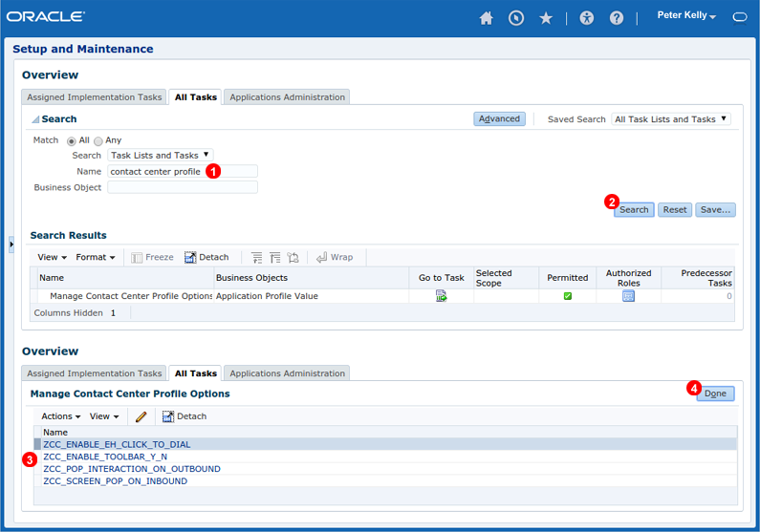The image size is (760, 532).
Task: Detach the profile options table
Action: pos(185,416)
